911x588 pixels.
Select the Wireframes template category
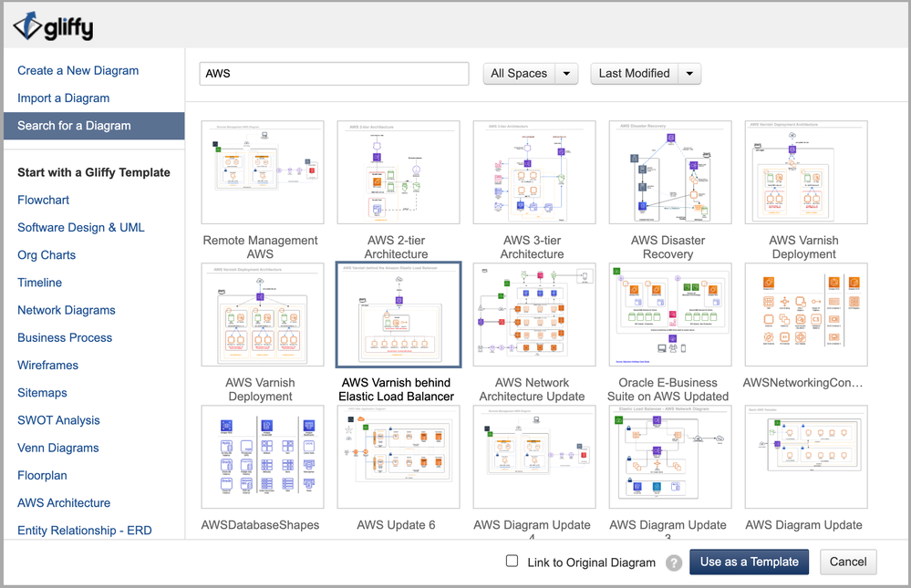[47, 365]
